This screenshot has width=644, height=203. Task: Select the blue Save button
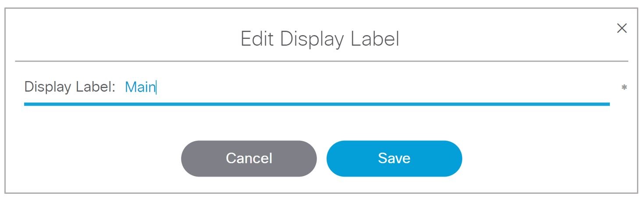click(x=394, y=158)
